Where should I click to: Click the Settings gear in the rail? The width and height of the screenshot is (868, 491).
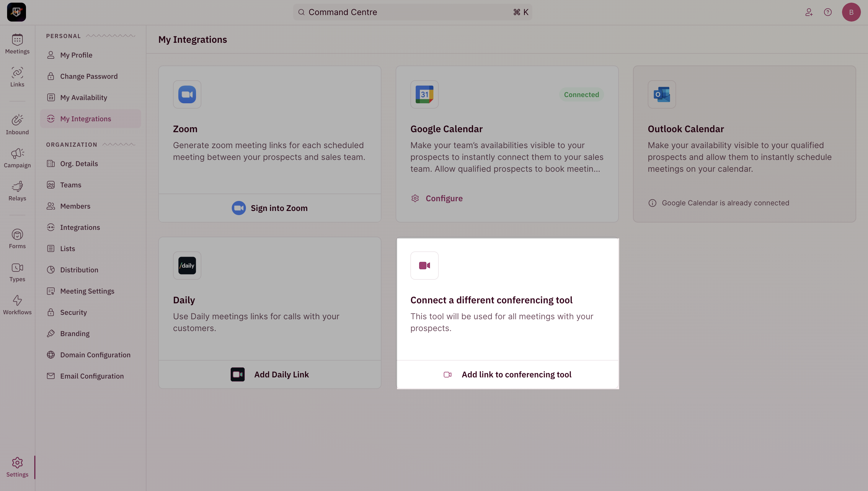pos(17,467)
